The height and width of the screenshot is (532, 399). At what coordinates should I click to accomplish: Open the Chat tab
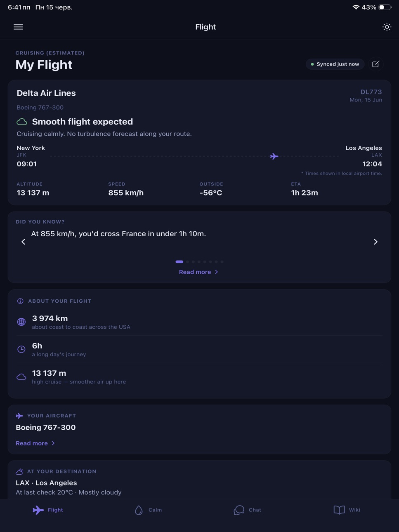click(x=248, y=510)
